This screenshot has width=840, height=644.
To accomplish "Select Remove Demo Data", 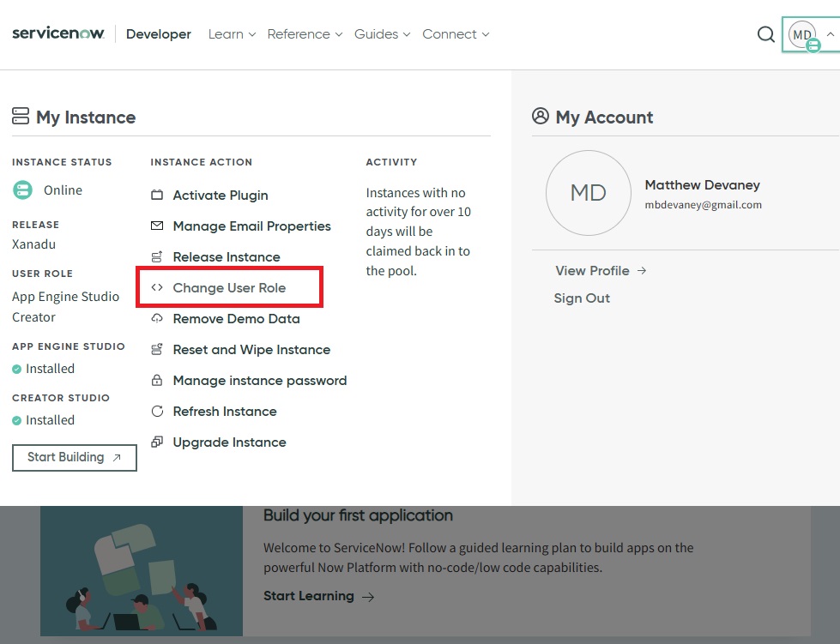I will (x=236, y=319).
